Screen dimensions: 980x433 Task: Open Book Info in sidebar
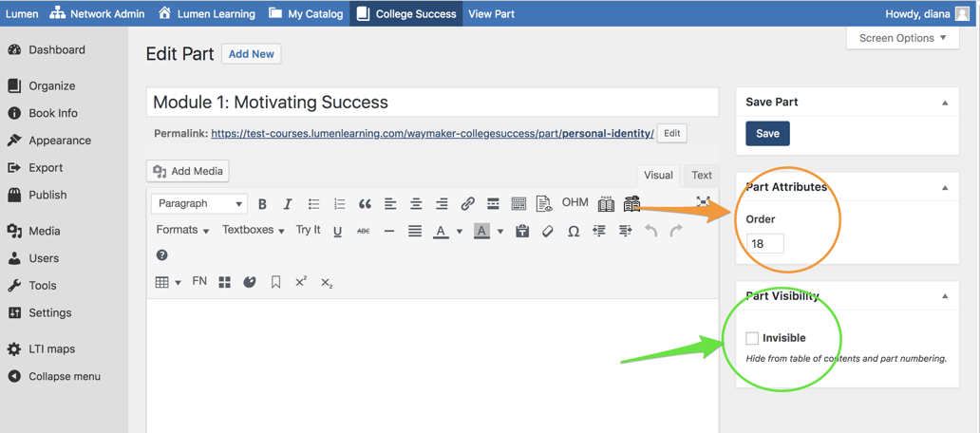pyautogui.click(x=53, y=113)
